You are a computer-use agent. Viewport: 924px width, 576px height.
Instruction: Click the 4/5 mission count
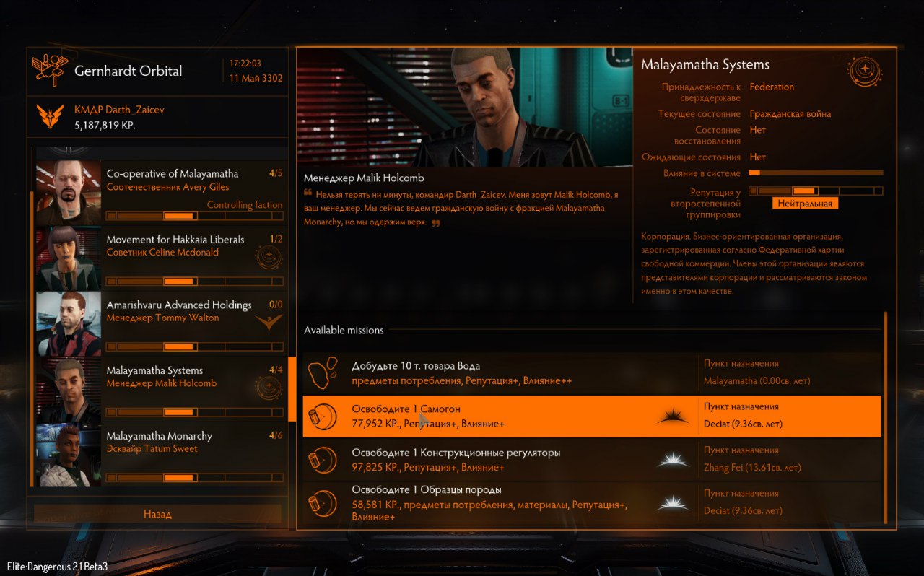tap(276, 173)
